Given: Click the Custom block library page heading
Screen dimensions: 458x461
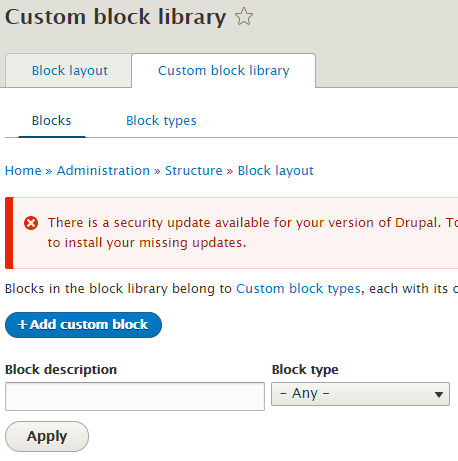Looking at the screenshot, I should pyautogui.click(x=116, y=17).
